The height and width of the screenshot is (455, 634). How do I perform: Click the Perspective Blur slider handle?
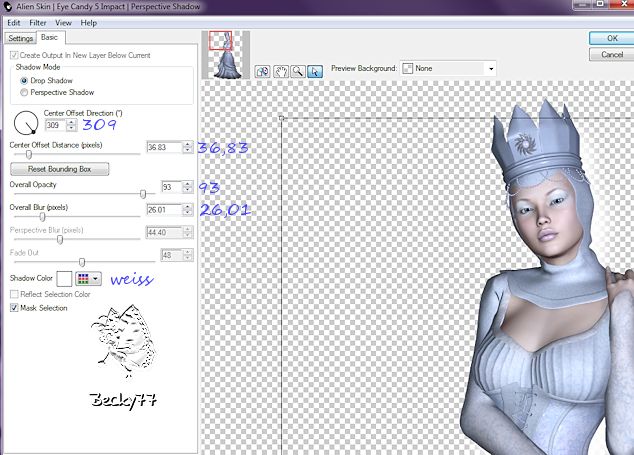(60, 240)
